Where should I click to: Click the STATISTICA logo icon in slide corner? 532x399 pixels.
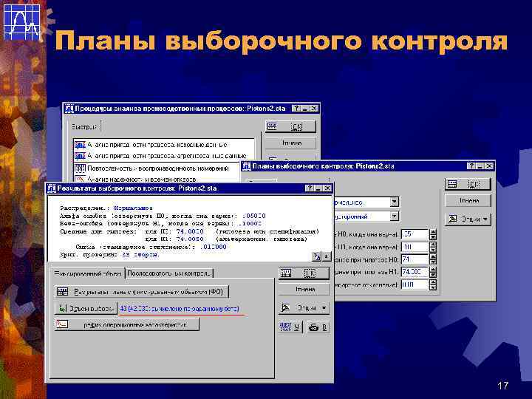coord(21,22)
